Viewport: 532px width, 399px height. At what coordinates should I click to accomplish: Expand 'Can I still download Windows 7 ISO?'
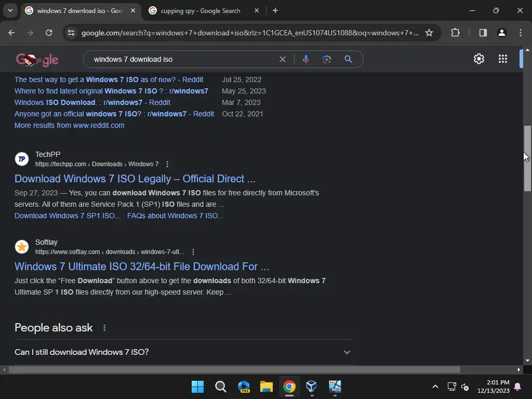pos(183,352)
